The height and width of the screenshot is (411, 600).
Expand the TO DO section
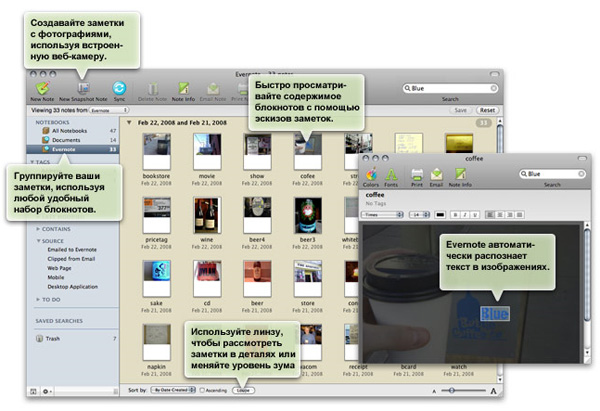pyautogui.click(x=38, y=299)
